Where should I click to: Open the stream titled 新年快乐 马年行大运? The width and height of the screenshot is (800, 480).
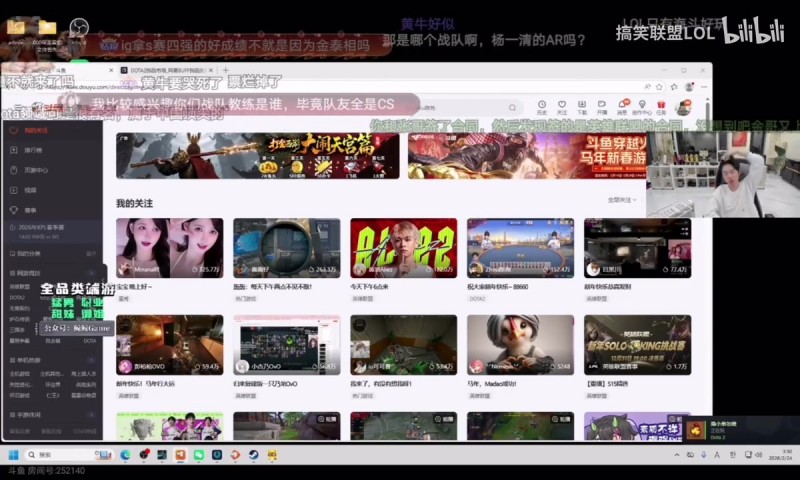169,345
